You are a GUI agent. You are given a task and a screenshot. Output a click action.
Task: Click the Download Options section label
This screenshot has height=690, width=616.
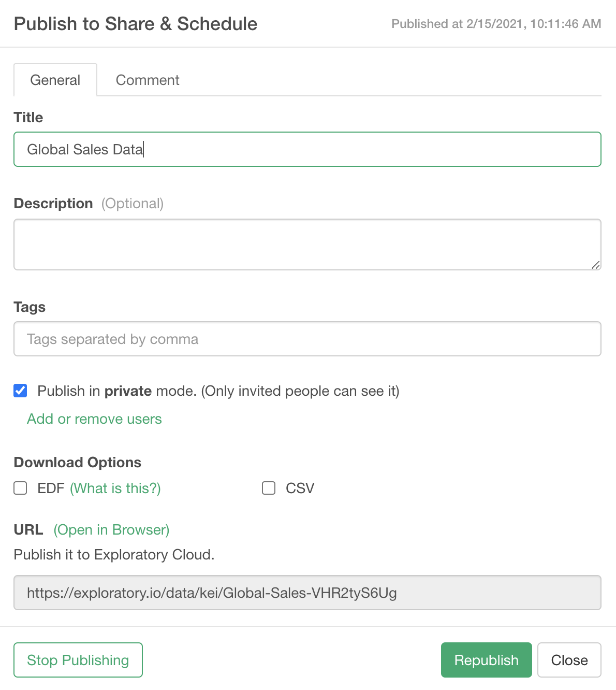click(78, 462)
